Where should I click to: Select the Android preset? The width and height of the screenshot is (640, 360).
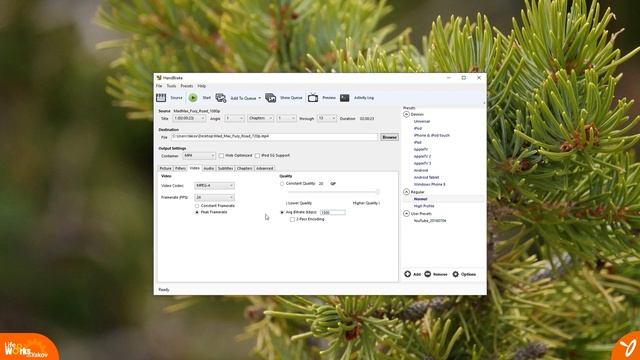coord(421,170)
